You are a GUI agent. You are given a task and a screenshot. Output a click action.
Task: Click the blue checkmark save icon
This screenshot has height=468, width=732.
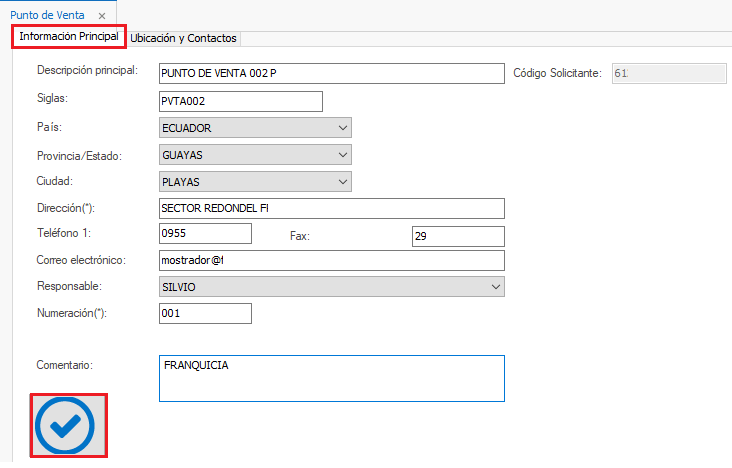pyautogui.click(x=65, y=427)
